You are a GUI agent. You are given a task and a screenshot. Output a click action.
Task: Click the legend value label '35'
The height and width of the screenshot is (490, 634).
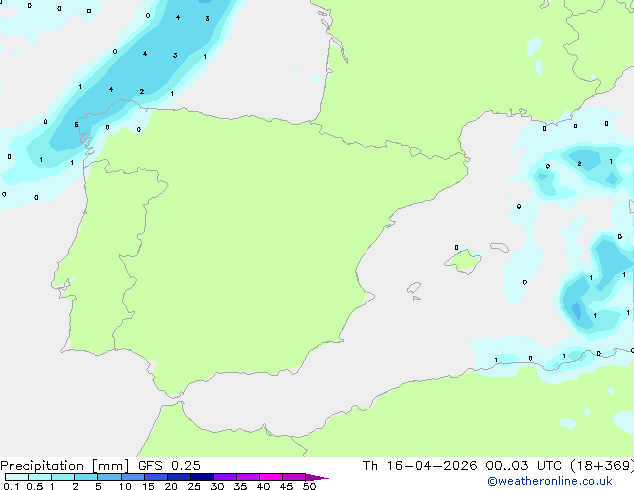coord(240,486)
